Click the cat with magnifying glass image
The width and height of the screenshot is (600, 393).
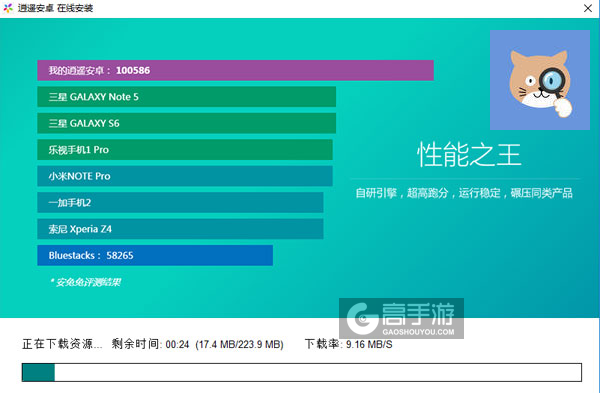pos(540,80)
